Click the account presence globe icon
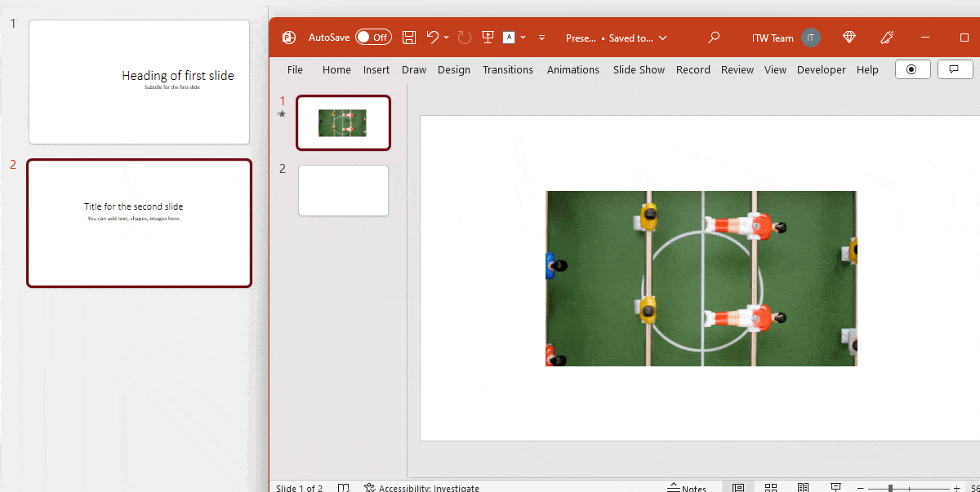The image size is (980, 492). (x=849, y=37)
